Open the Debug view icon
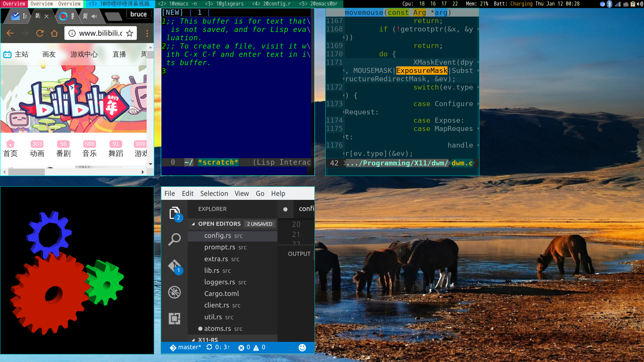644x362 pixels. tap(174, 292)
